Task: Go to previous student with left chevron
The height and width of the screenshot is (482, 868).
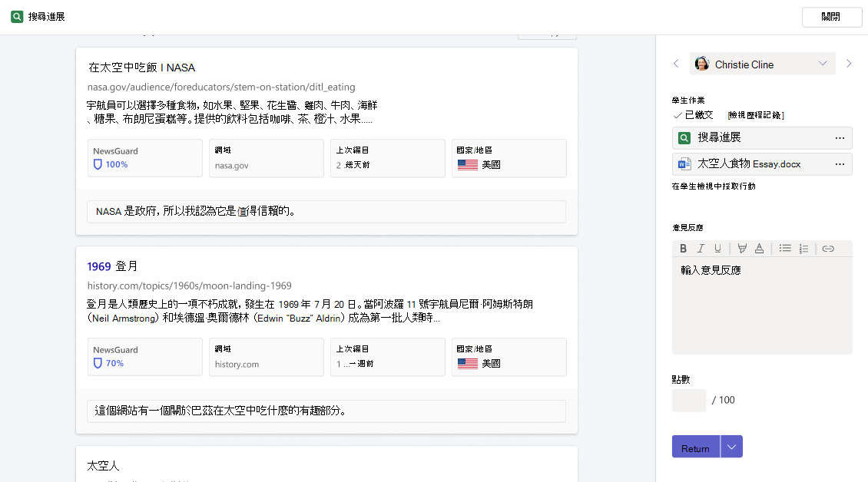Action: (676, 64)
